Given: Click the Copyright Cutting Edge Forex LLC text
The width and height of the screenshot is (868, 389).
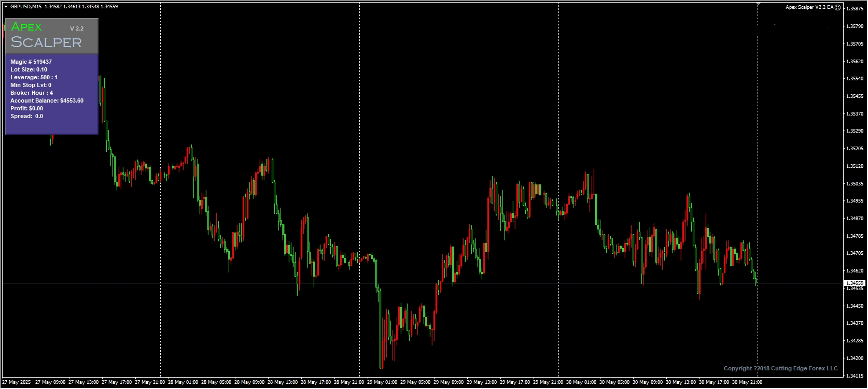Looking at the screenshot, I should click(780, 368).
